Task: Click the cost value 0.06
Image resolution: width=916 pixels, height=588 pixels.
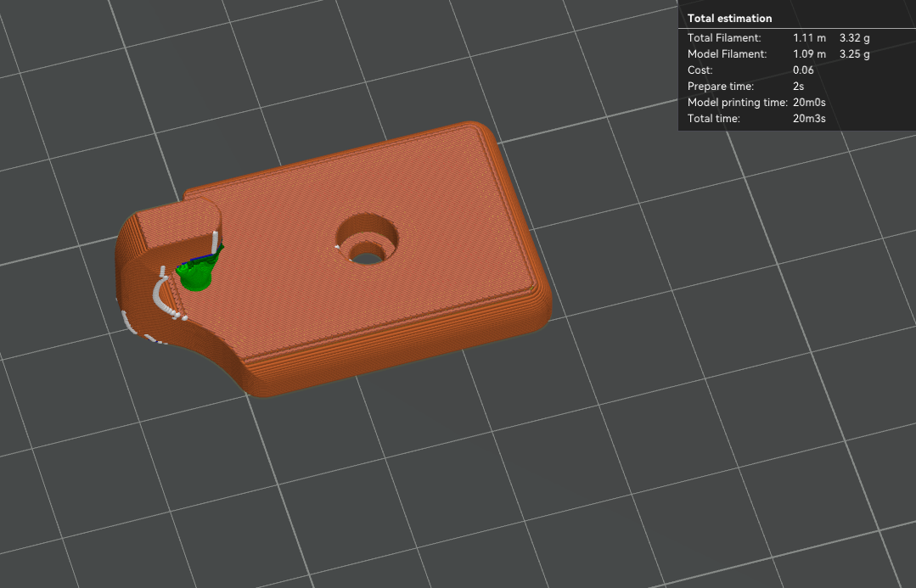Action: (x=803, y=70)
